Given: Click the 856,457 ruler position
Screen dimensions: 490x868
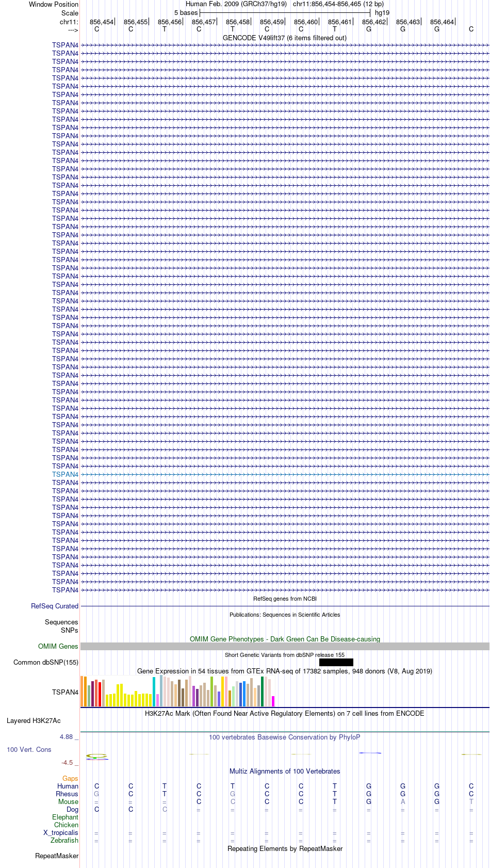Looking at the screenshot, I should tap(204, 22).
